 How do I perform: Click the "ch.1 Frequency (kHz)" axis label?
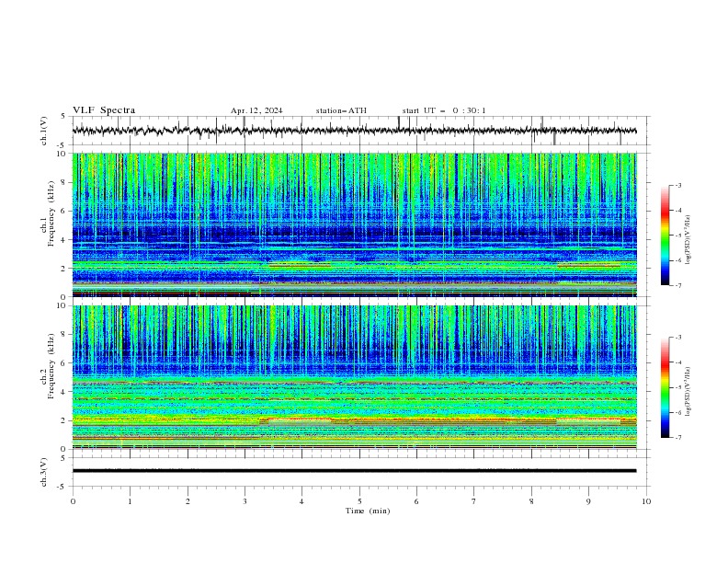click(x=48, y=212)
